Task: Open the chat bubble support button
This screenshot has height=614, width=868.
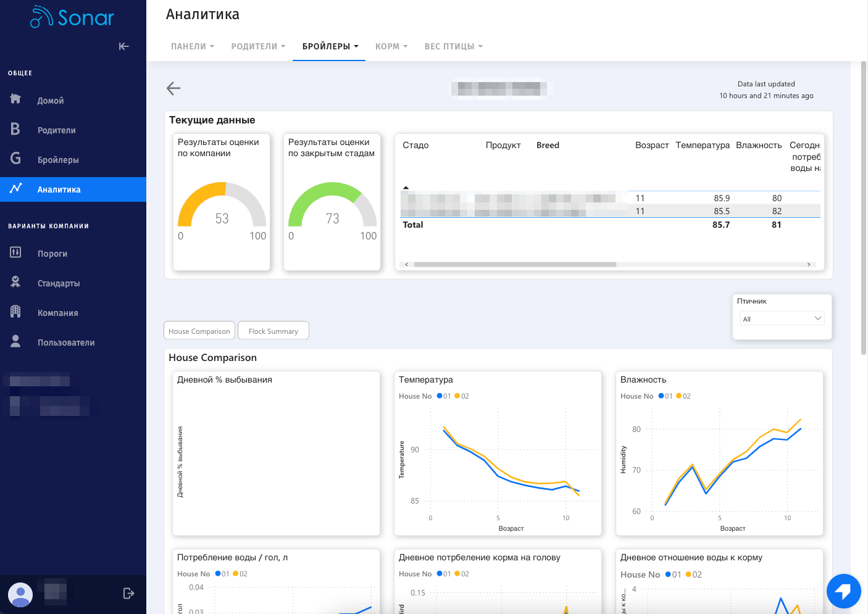Action: click(844, 591)
